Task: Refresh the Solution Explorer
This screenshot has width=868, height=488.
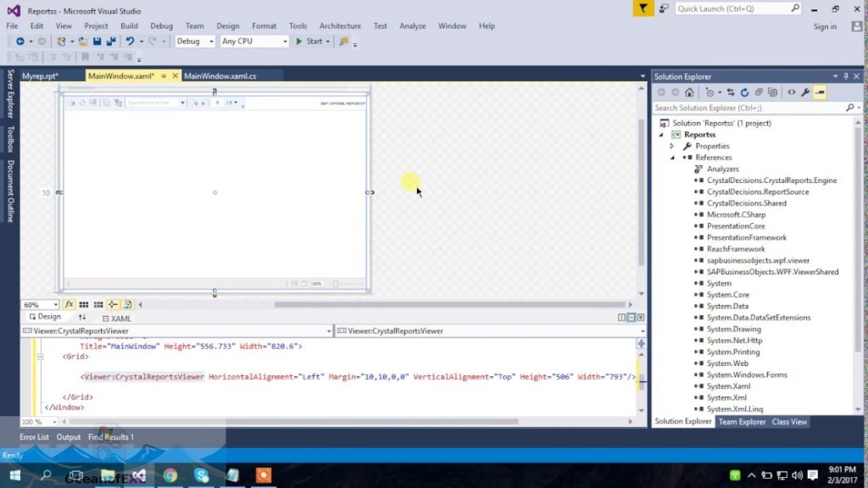Action: (745, 91)
